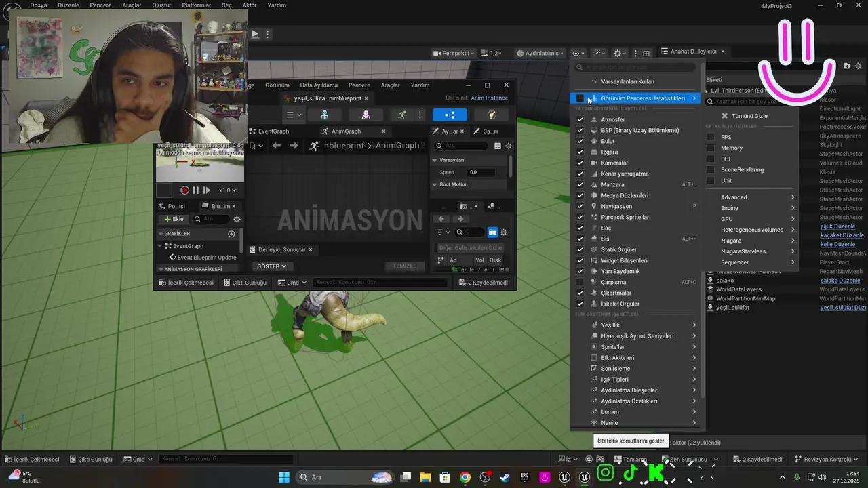Enable the FPS stat checkbox

tap(711, 137)
